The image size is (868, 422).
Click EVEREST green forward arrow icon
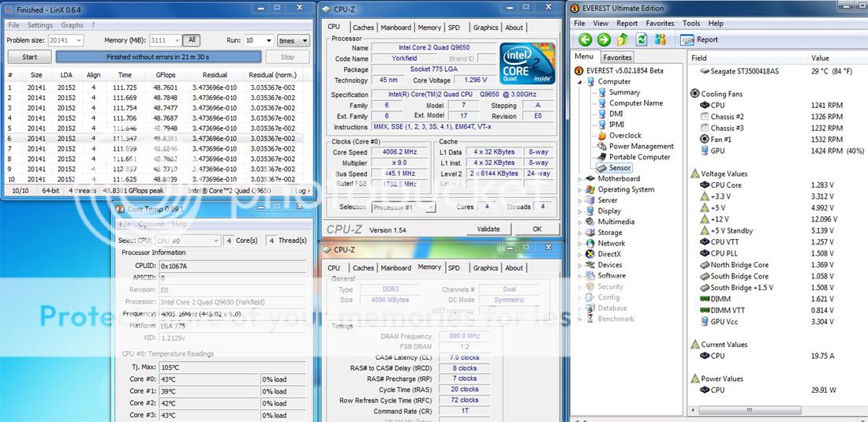tap(604, 39)
